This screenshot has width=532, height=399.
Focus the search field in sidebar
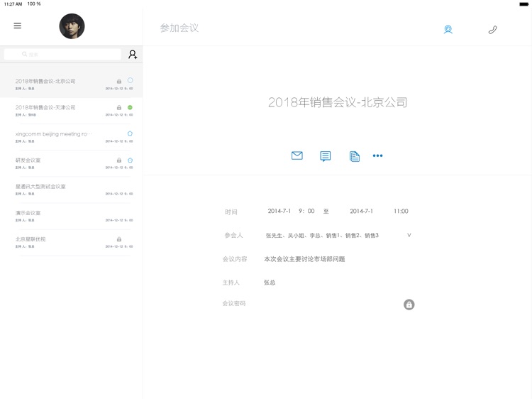click(x=62, y=55)
